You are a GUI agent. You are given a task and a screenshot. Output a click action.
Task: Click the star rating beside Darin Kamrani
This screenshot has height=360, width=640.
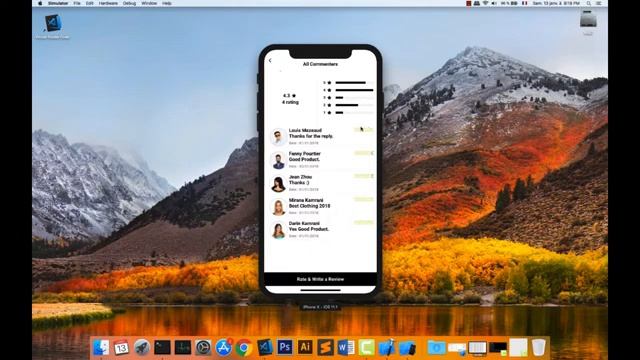364,222
